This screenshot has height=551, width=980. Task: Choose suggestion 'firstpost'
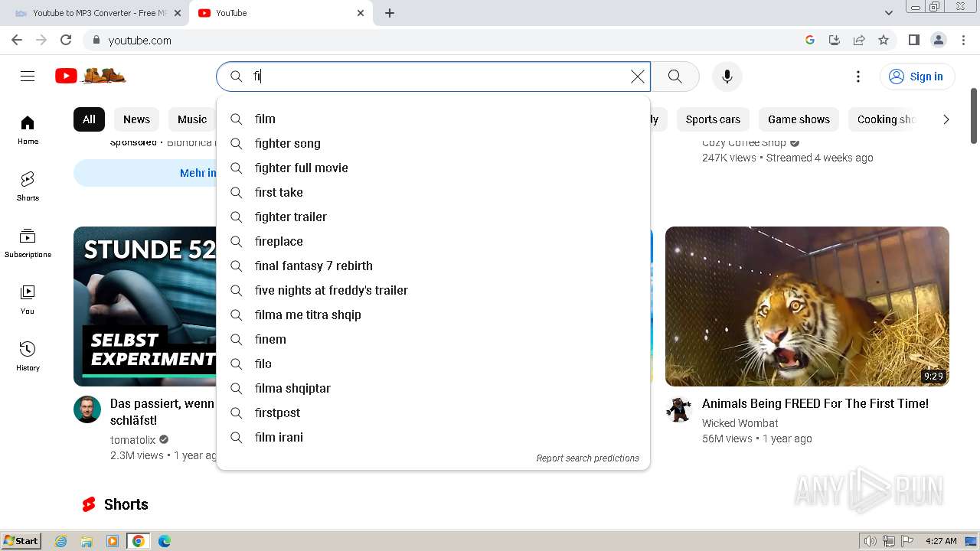433,412
